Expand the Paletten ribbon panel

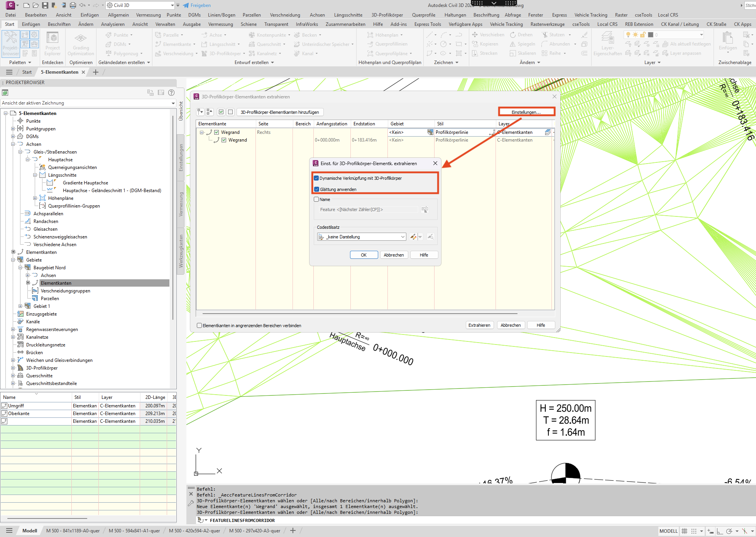[20, 62]
